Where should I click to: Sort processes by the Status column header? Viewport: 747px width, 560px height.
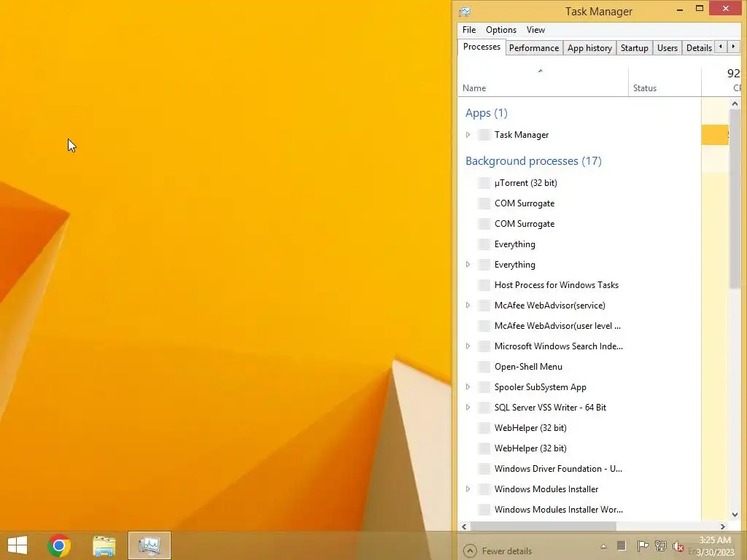tap(665, 82)
